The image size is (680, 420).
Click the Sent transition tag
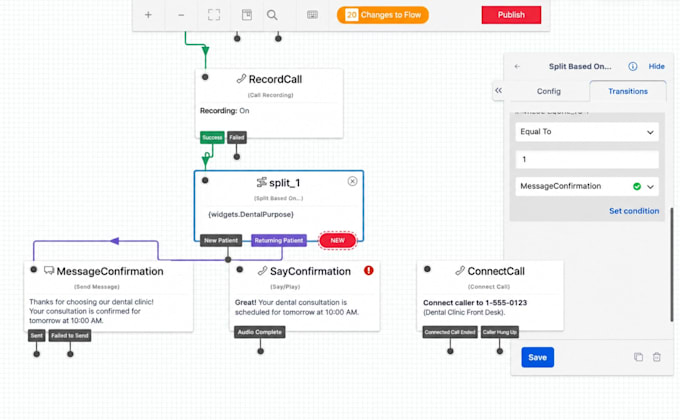[37, 335]
